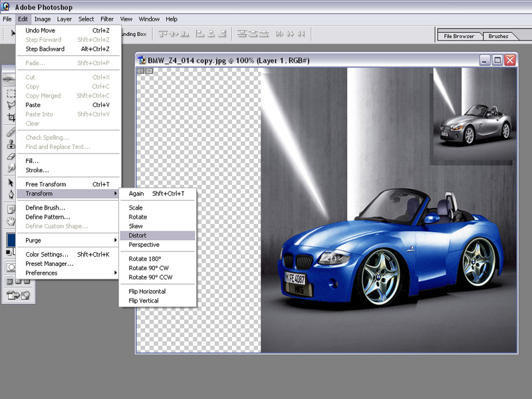Click Distribute Vertical Centers icon
The image size is (532, 399).
point(253,34)
